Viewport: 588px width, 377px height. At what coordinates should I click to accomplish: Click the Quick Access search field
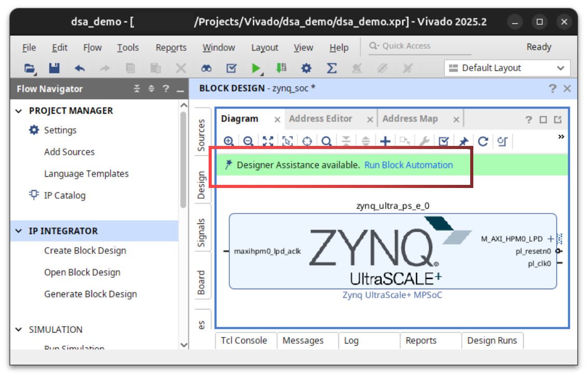[x=420, y=46]
